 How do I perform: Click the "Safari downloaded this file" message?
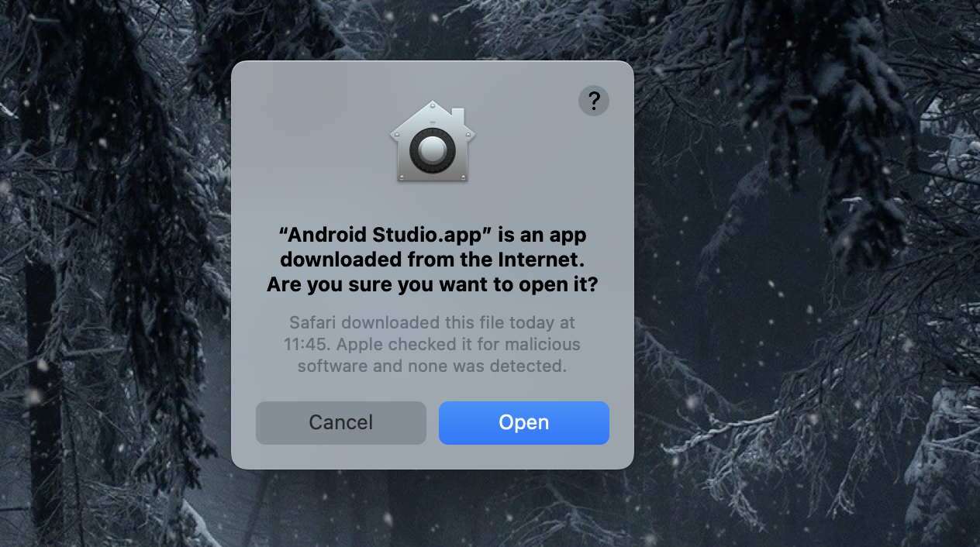(433, 343)
